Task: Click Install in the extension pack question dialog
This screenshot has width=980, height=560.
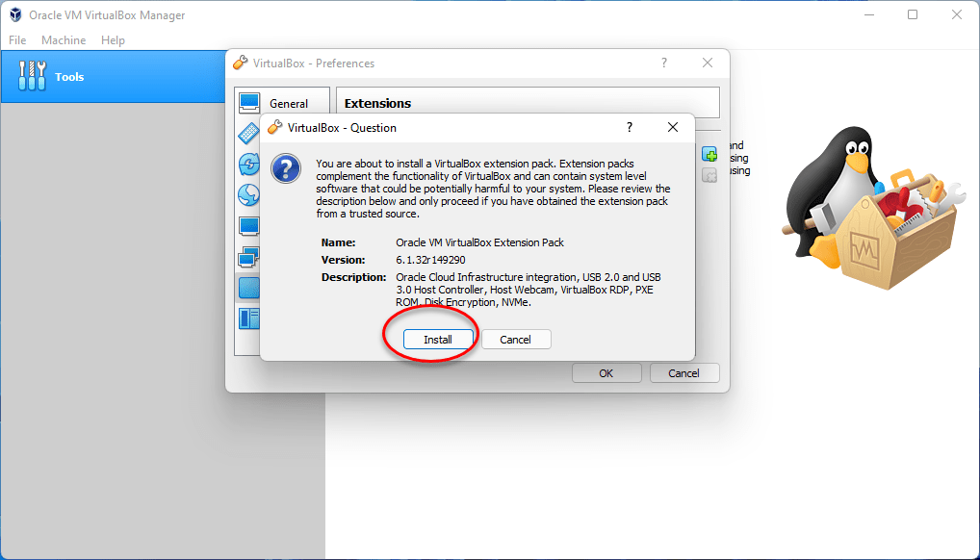Action: pos(437,340)
